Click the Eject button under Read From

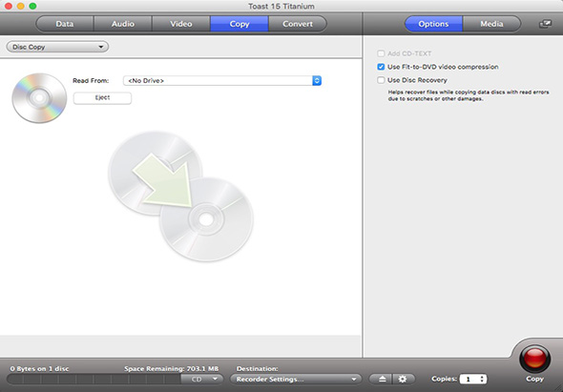pos(102,98)
